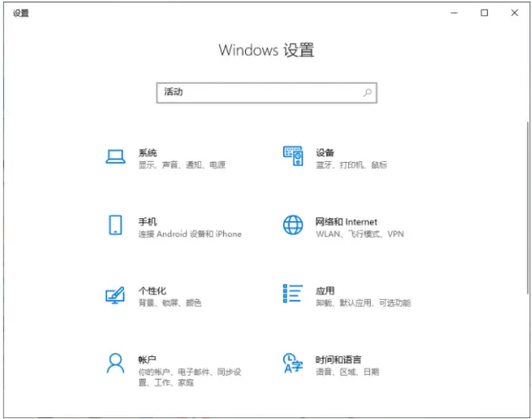This screenshot has width=532, height=419.
Task: Open the 系统 laptop icon
Action: tap(115, 157)
